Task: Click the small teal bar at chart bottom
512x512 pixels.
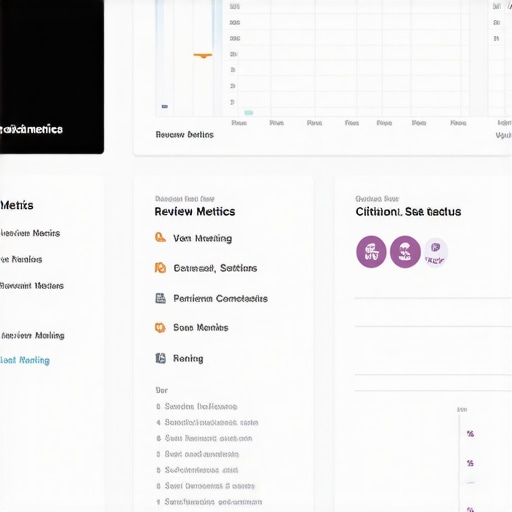Action: (x=249, y=113)
